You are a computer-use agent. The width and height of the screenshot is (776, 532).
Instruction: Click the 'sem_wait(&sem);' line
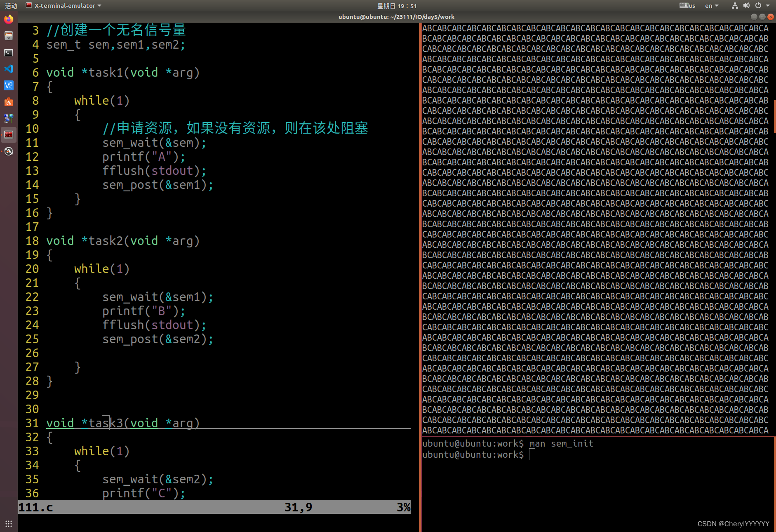tap(154, 143)
